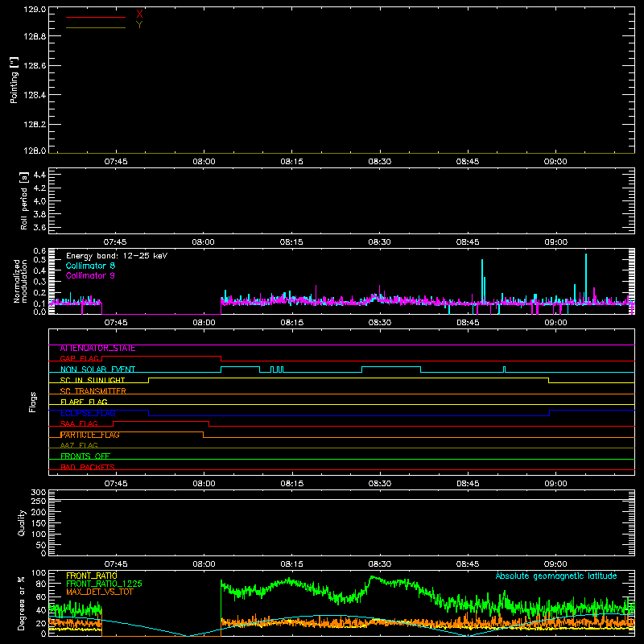Click the 'Absolute geomagnetic latitude' label

click(x=556, y=576)
